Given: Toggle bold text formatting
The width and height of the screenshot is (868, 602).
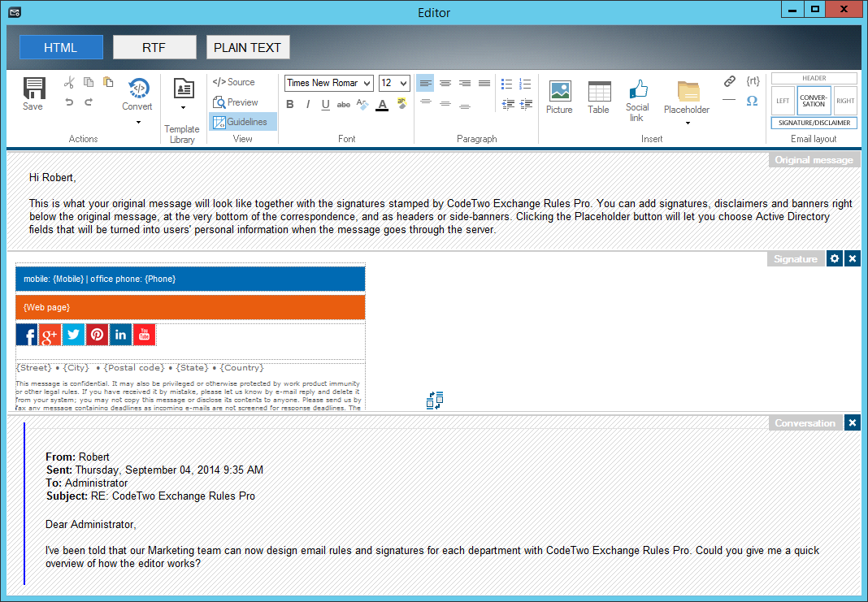Looking at the screenshot, I should [x=290, y=104].
